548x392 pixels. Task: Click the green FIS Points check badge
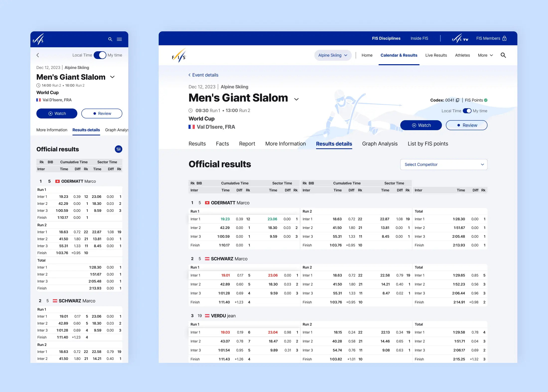[x=486, y=100]
